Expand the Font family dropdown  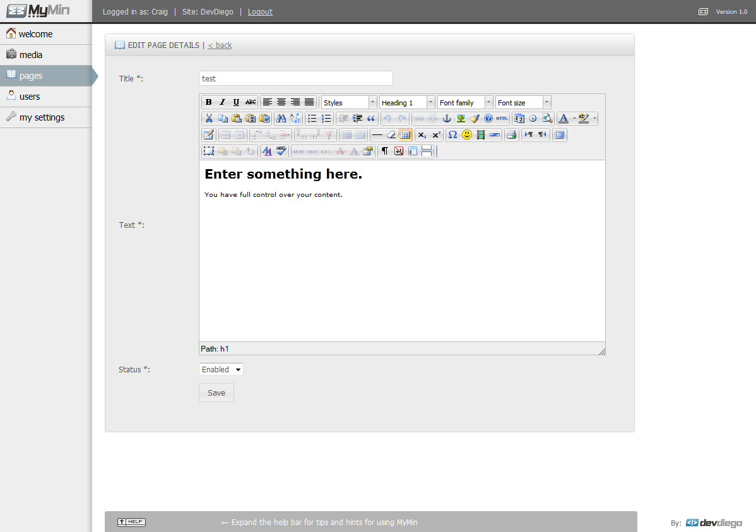465,102
